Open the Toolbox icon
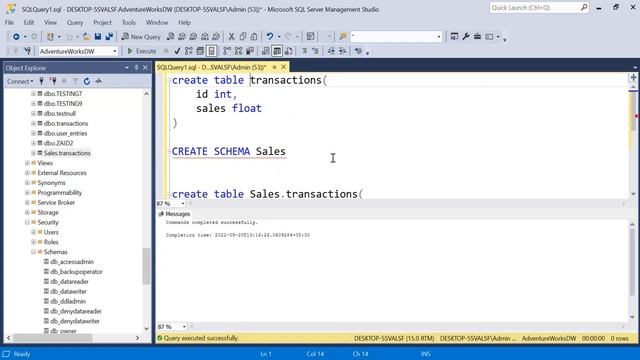This screenshot has width=640, height=360. (477, 37)
